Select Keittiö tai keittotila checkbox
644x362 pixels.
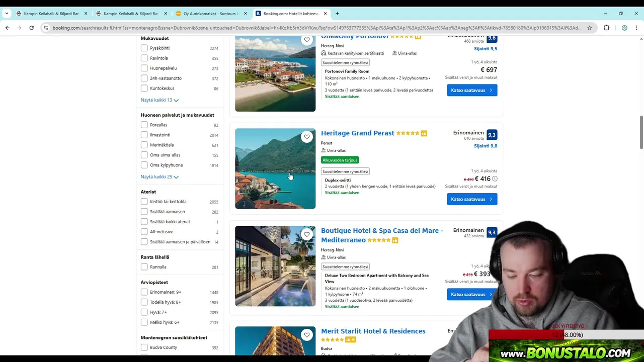tap(144, 202)
